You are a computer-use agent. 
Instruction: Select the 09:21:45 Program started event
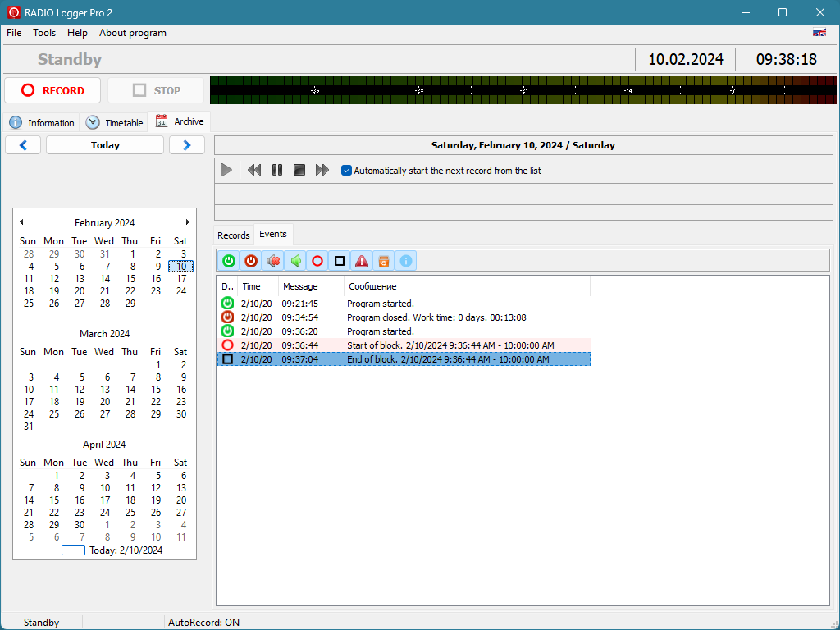tap(404, 304)
